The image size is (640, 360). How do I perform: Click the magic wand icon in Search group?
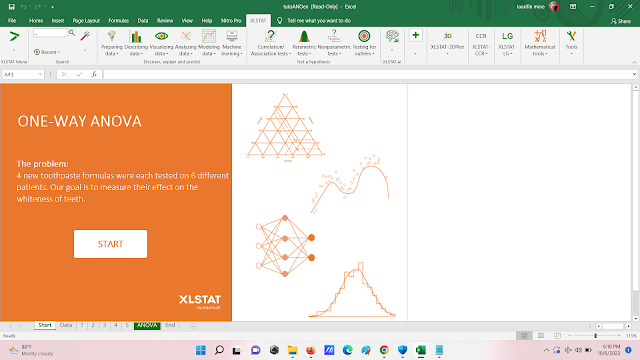tap(85, 36)
